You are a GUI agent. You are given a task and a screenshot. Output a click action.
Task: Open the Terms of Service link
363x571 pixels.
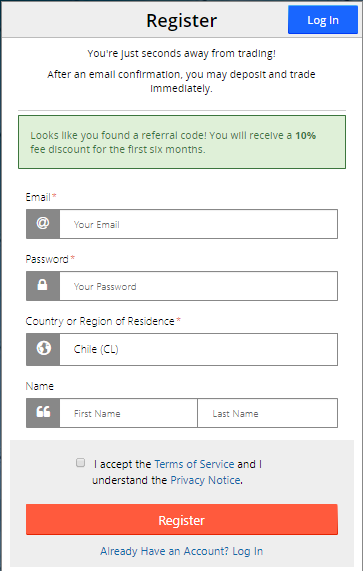tap(194, 464)
